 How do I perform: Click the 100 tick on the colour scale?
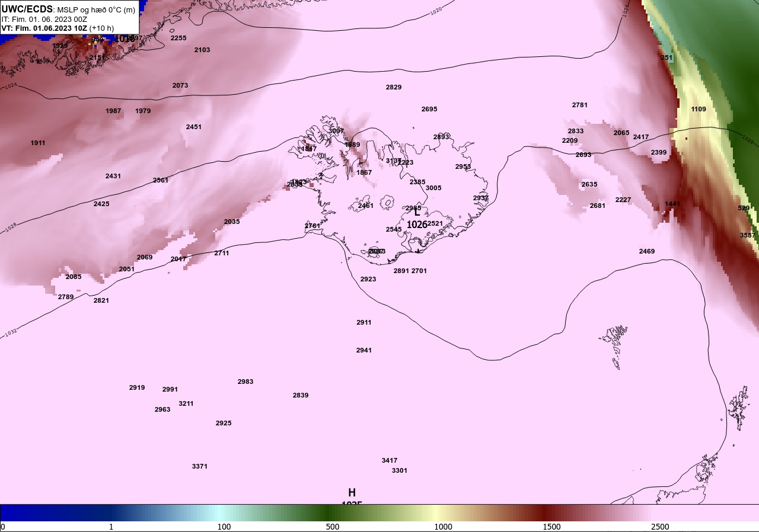224,527
